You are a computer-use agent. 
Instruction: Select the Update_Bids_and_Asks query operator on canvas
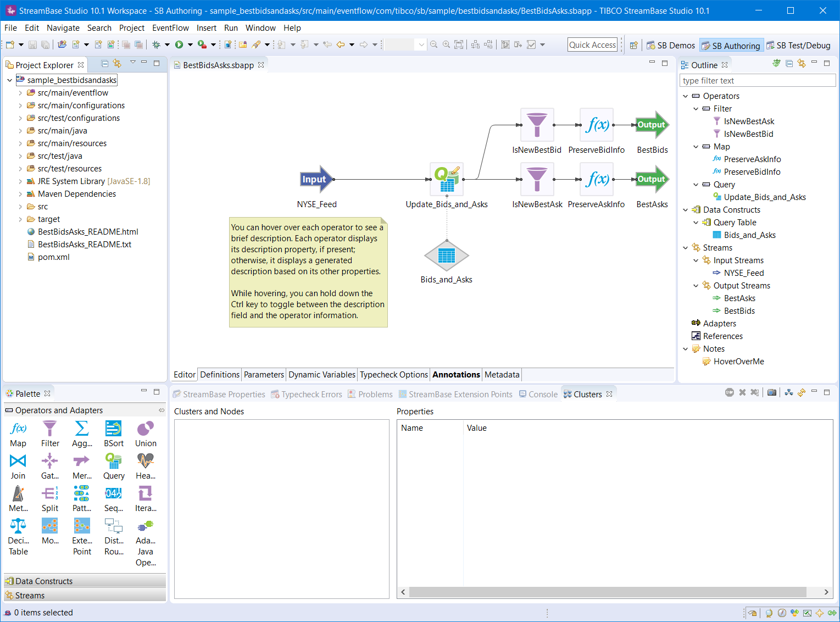point(447,179)
